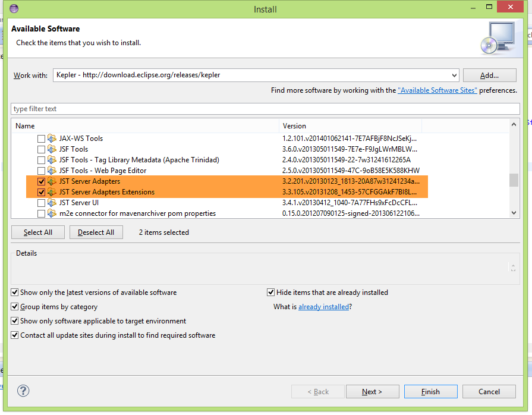Cancel the Install dialog
The width and height of the screenshot is (532, 415).
(x=489, y=392)
